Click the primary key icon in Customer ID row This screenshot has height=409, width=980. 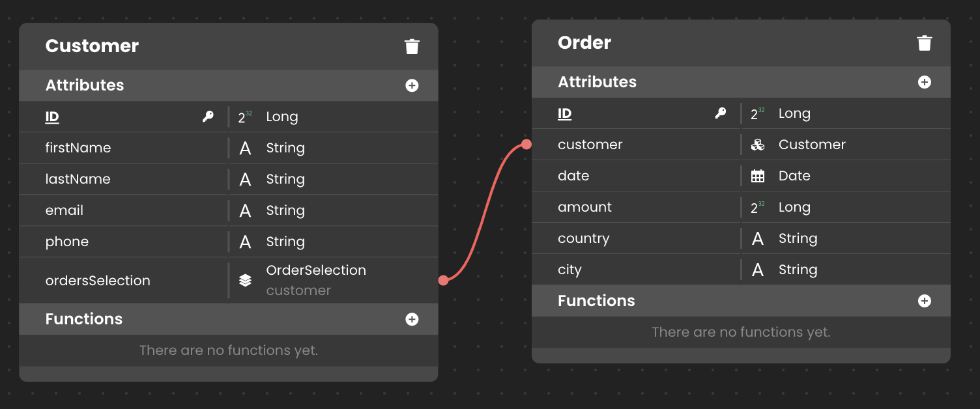(208, 117)
